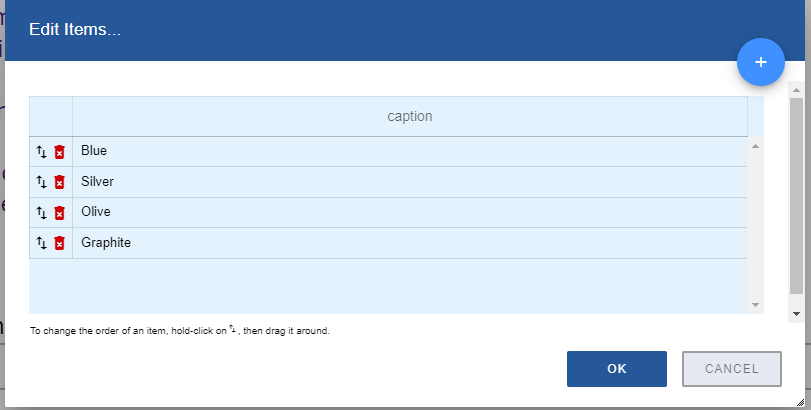811x410 pixels.
Task: Delete the Silver item
Action: [x=59, y=182]
